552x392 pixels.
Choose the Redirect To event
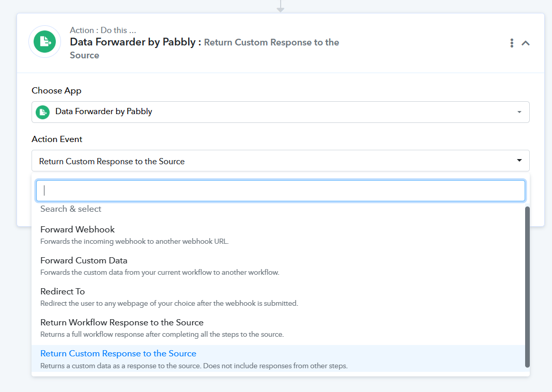tap(278, 296)
